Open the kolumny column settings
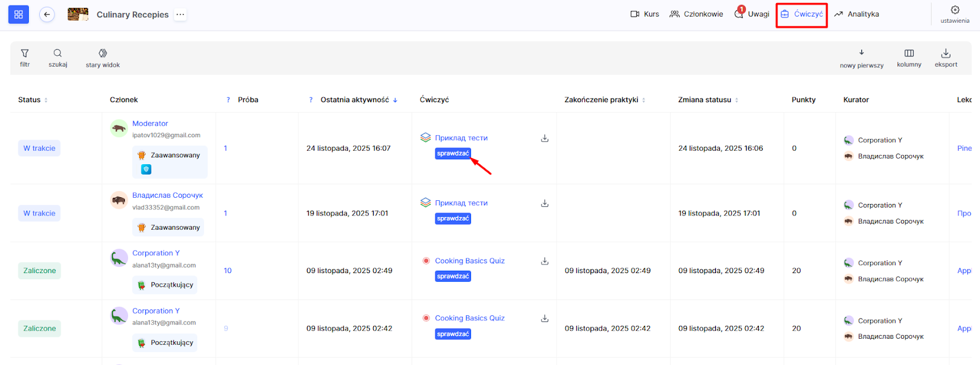 [909, 54]
